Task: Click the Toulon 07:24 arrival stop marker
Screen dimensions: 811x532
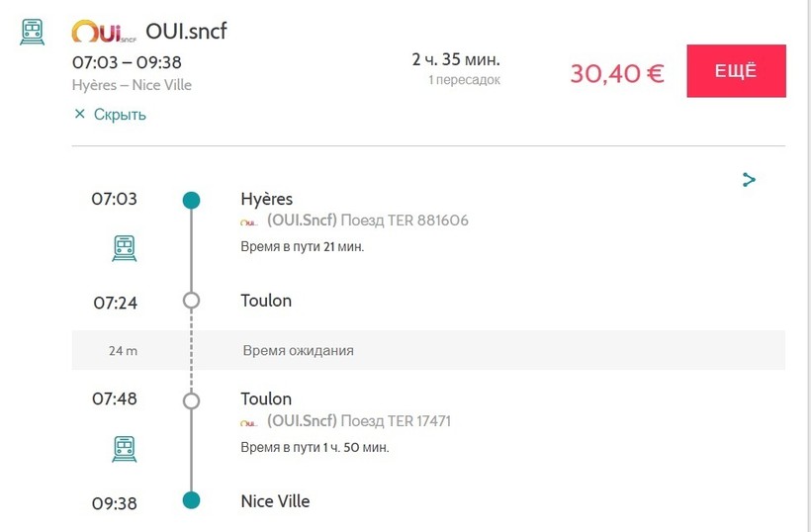Action: (192, 301)
